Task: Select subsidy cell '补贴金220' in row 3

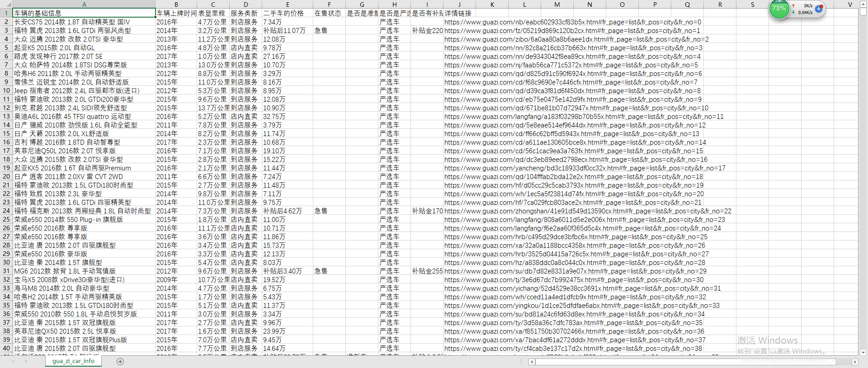Action: tap(427, 30)
